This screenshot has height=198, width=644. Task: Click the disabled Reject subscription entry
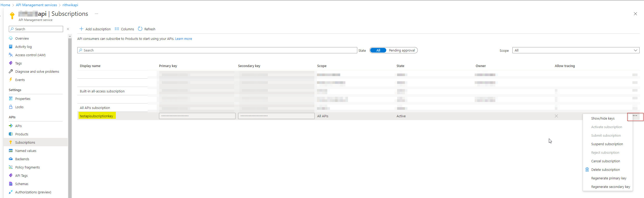pyautogui.click(x=605, y=152)
